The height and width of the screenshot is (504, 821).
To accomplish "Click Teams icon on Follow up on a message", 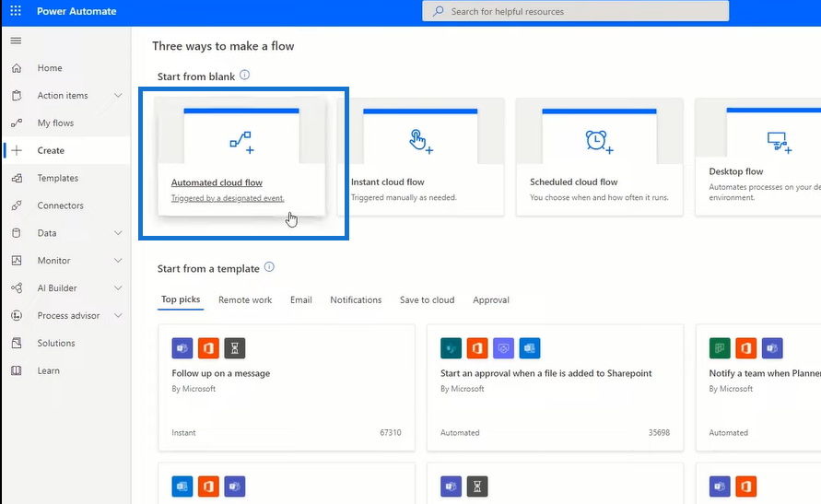I will tap(182, 348).
